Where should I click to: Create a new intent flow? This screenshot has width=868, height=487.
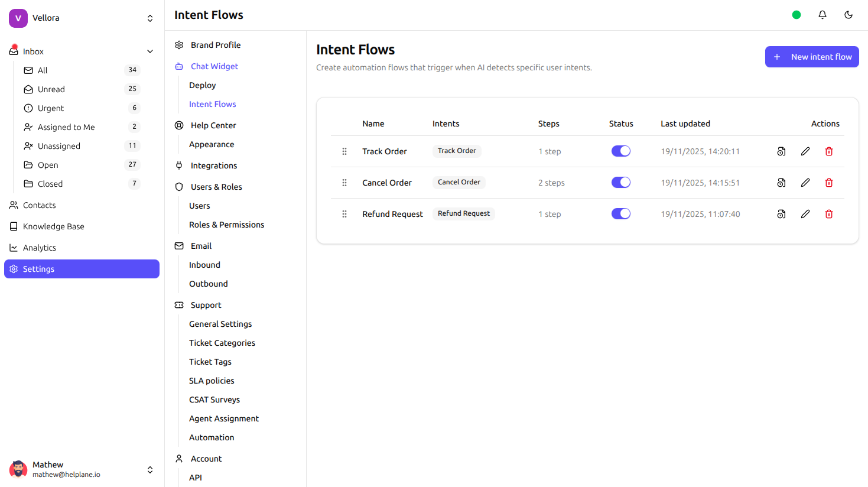(811, 57)
